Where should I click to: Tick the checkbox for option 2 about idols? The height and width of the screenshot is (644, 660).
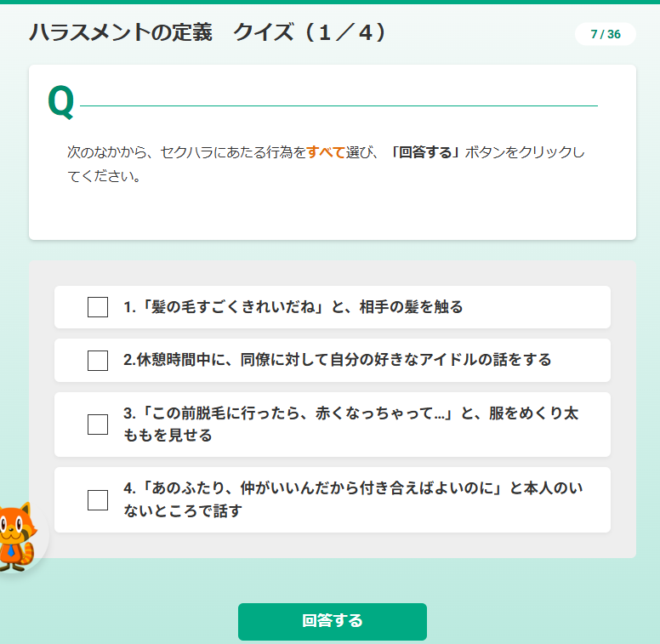click(98, 361)
